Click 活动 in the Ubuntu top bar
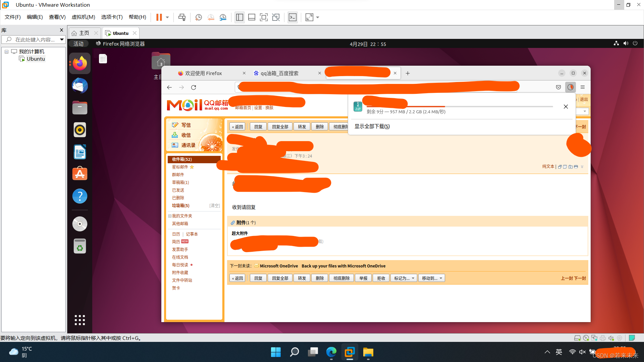 click(78, 44)
